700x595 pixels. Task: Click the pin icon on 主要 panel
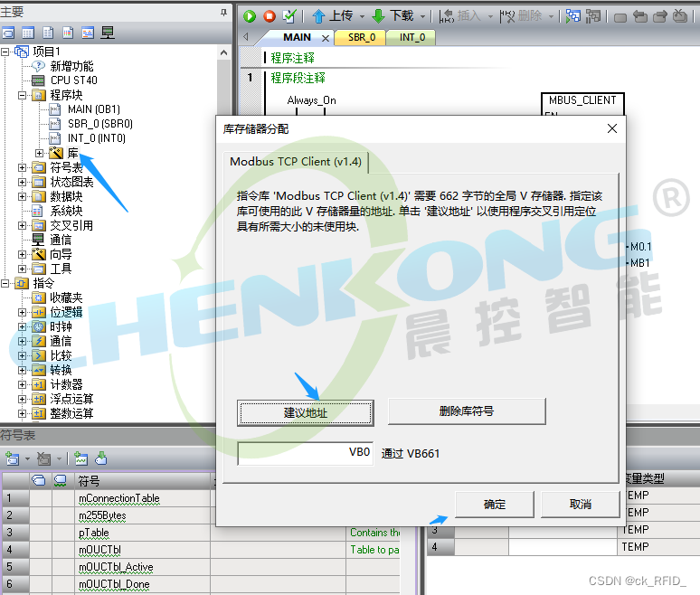223,13
